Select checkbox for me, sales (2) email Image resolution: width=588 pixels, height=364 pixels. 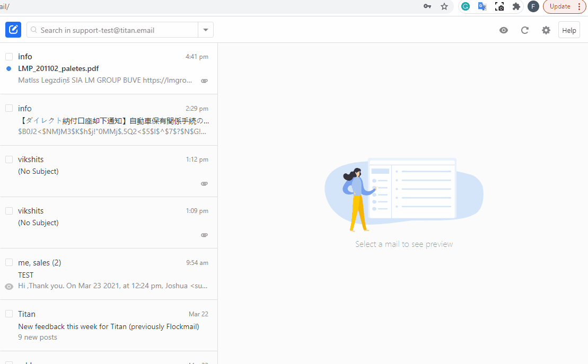click(x=9, y=262)
